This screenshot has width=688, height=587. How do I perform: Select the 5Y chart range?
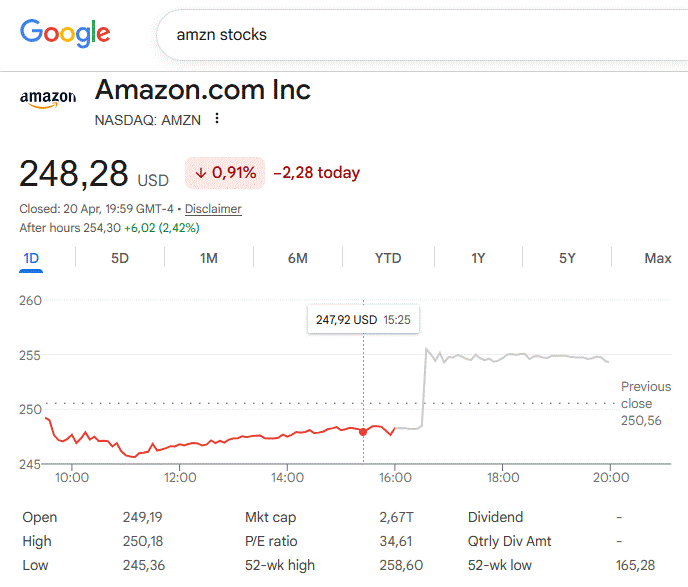(x=567, y=258)
